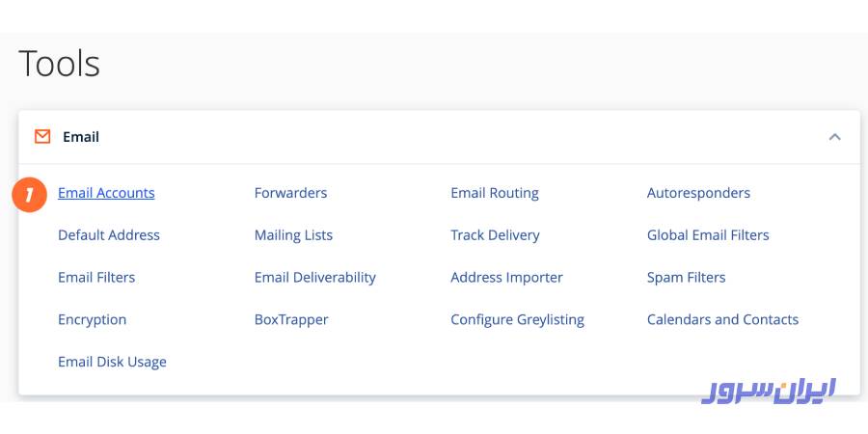The image size is (868, 434).
Task: Open Autoresponders settings
Action: pyautogui.click(x=698, y=193)
